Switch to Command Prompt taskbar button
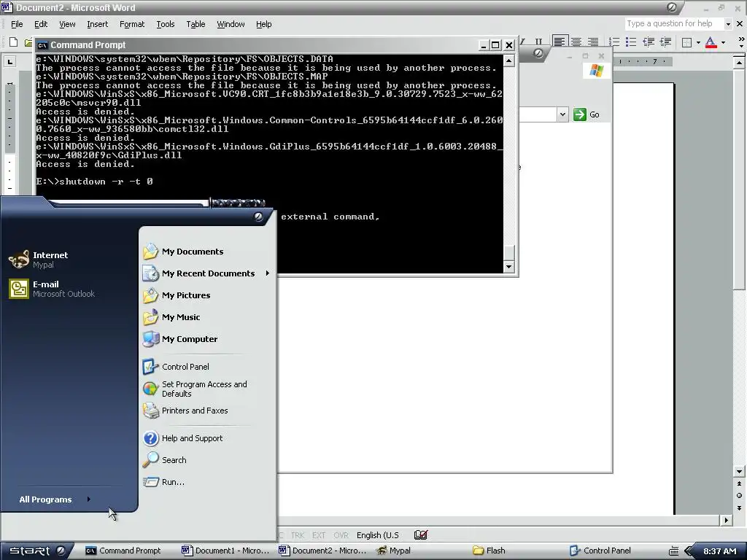 click(x=125, y=551)
